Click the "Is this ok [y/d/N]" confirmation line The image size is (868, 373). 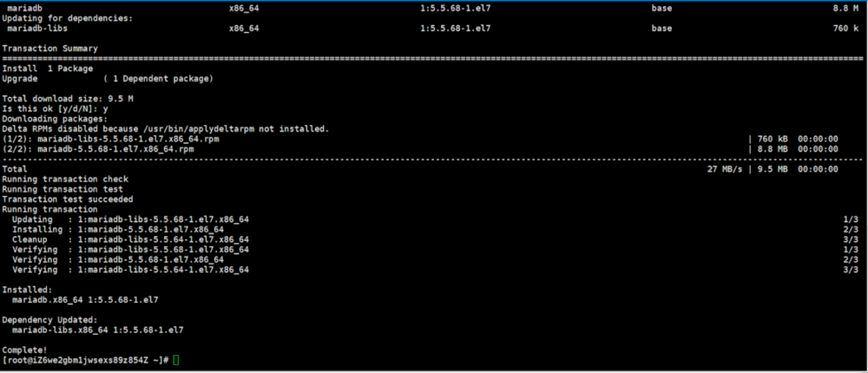tap(56, 108)
